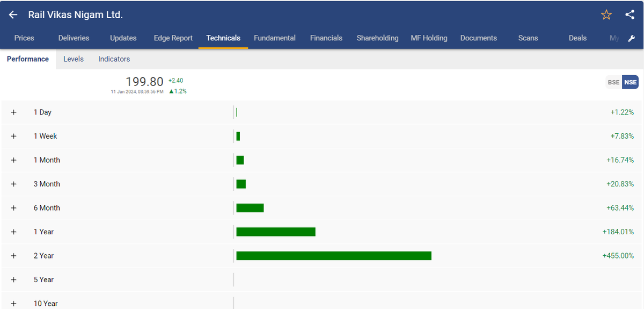Click the +2.40 price change value
The height and width of the screenshot is (309, 644).
pyautogui.click(x=175, y=81)
